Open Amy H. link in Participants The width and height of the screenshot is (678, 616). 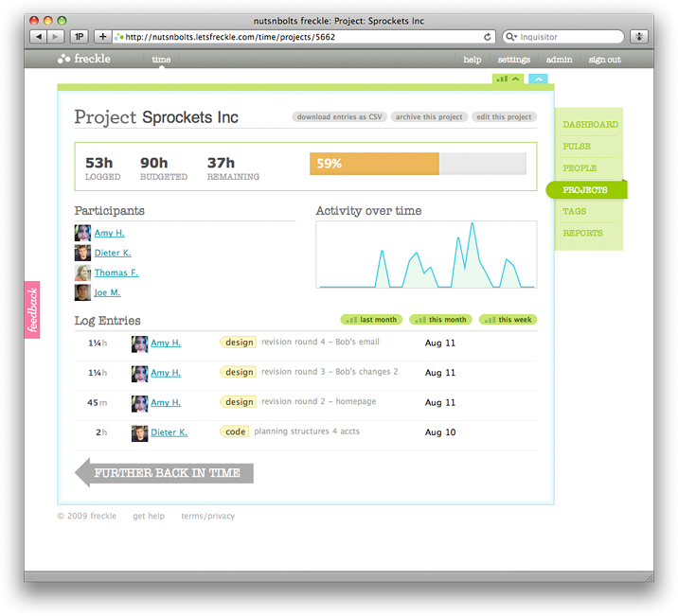pos(110,233)
